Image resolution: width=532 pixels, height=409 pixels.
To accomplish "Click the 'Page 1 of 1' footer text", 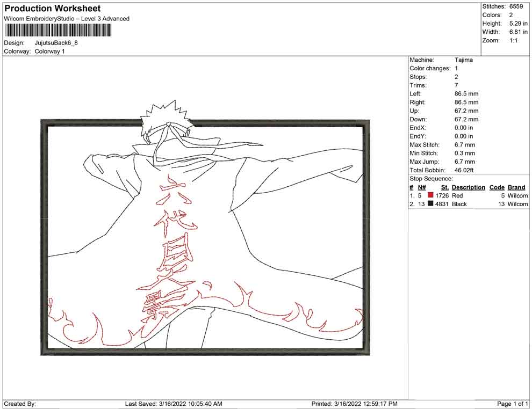I will (x=512, y=404).
